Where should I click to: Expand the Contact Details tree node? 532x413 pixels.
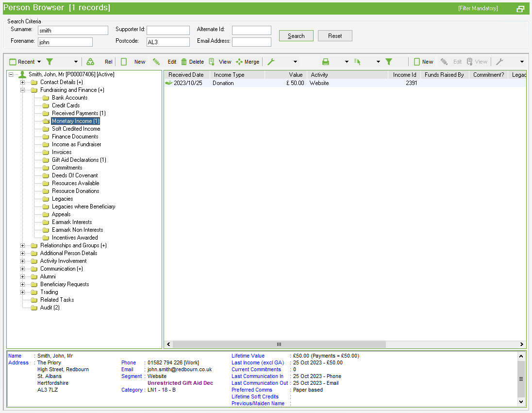[22, 82]
